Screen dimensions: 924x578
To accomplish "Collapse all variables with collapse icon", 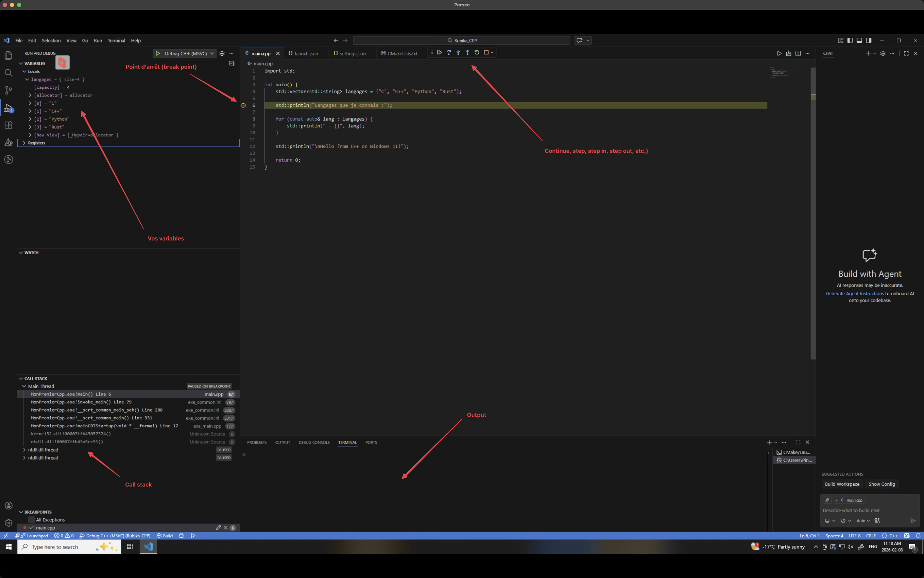I will click(232, 64).
